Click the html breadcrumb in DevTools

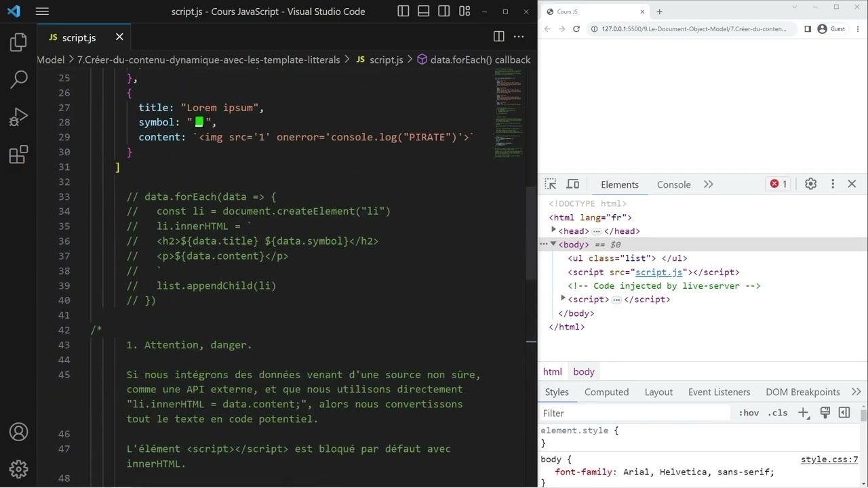553,371
